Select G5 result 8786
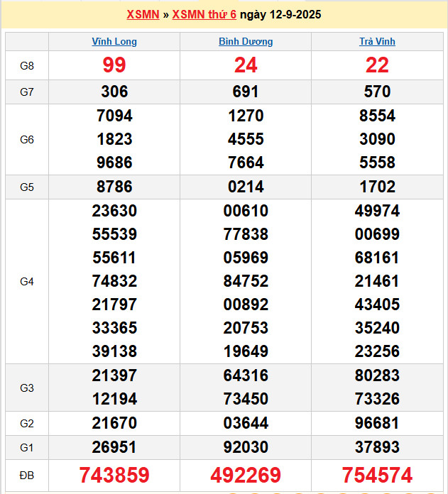Viewport: 448px width, 494px height. point(114,187)
